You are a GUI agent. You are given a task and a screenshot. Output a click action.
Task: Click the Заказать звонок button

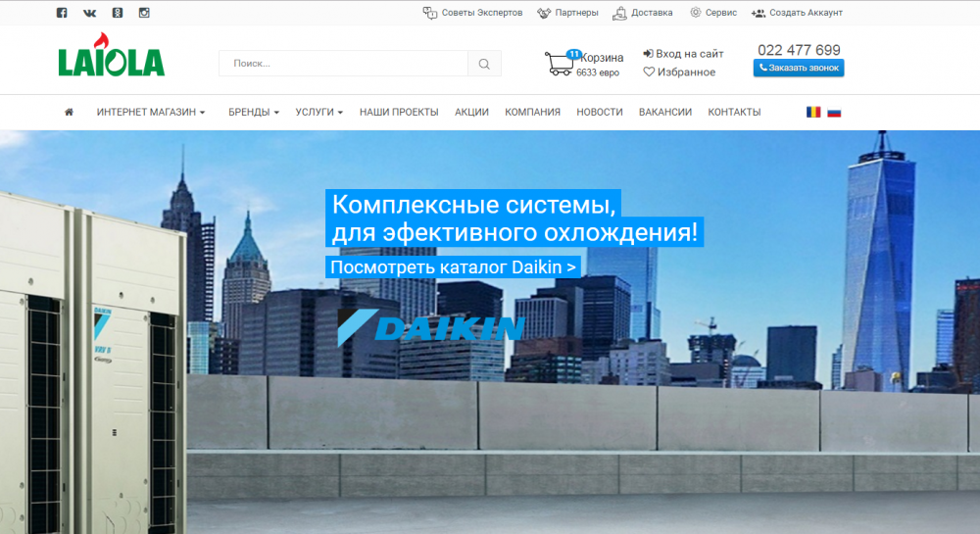pyautogui.click(x=799, y=68)
